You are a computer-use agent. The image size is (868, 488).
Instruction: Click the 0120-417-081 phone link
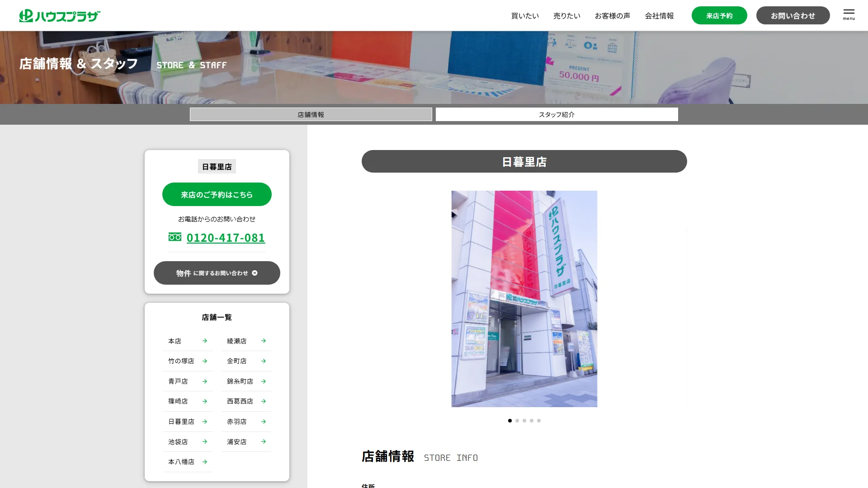tap(226, 238)
